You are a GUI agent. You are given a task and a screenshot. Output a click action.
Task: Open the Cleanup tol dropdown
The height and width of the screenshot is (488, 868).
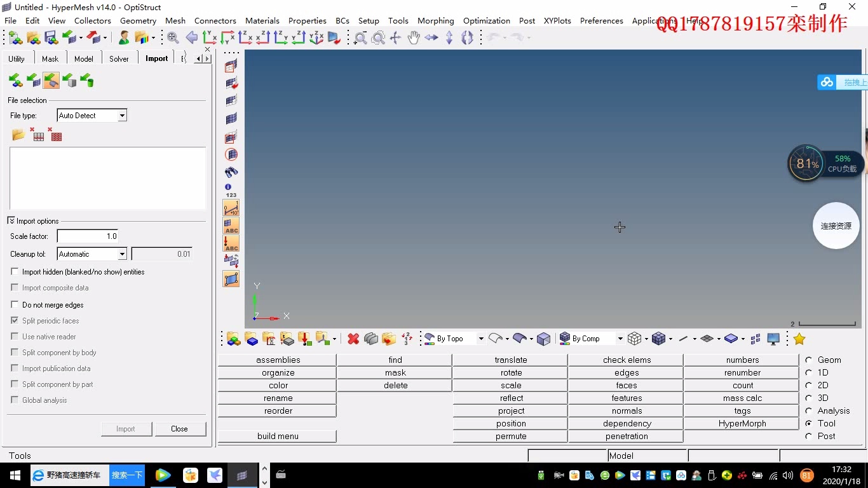tap(122, 254)
